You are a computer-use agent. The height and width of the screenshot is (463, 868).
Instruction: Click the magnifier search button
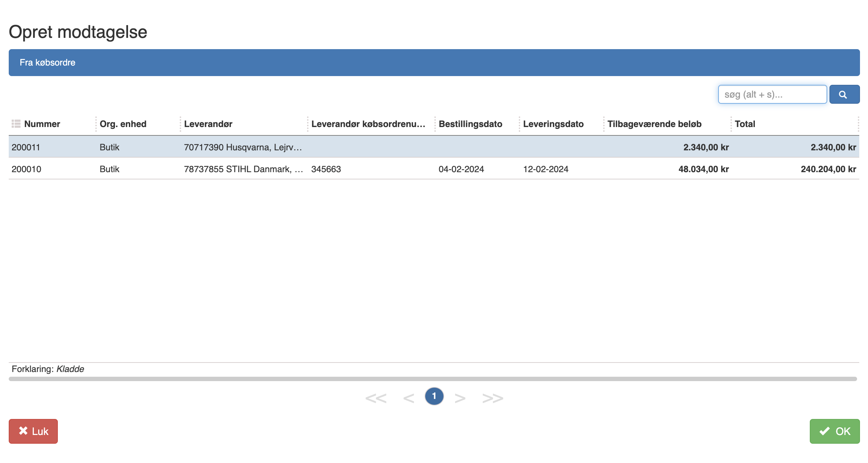pos(844,95)
